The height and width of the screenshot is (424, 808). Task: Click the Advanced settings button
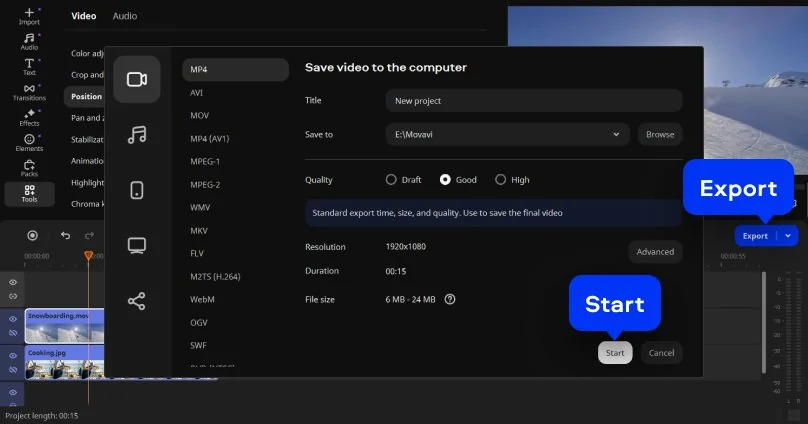(x=655, y=252)
